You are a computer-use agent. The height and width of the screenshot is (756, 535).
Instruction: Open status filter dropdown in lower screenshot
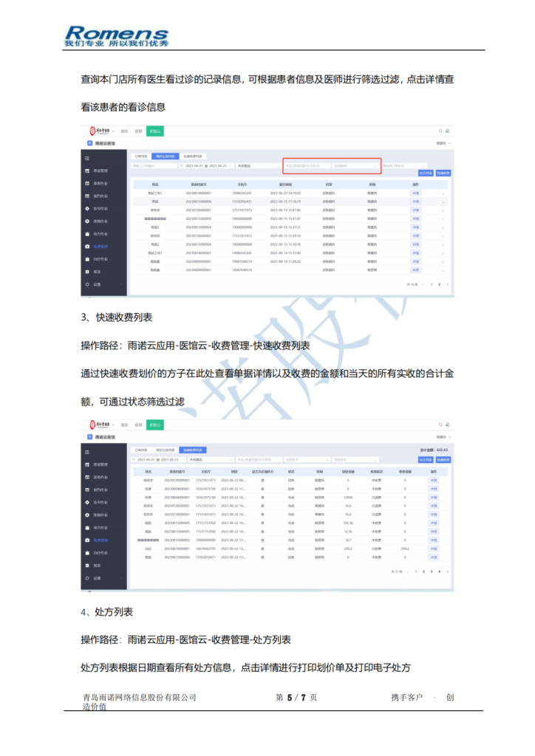click(355, 459)
